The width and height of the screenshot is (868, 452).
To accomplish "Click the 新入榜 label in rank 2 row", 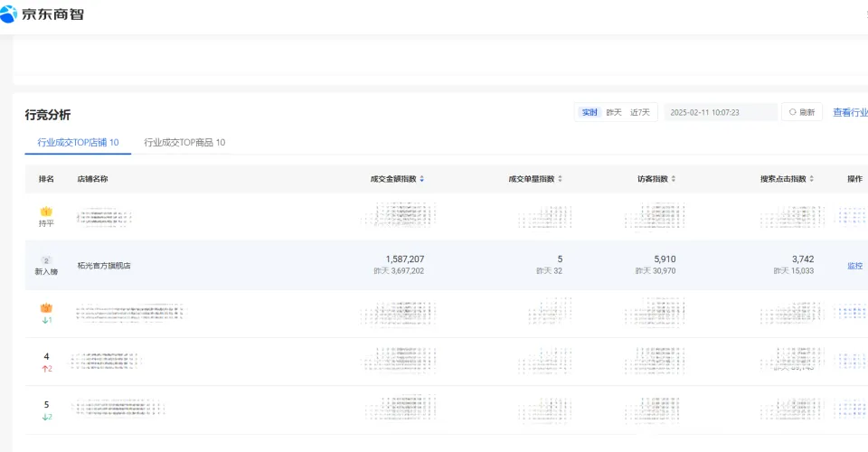I will click(x=46, y=271).
